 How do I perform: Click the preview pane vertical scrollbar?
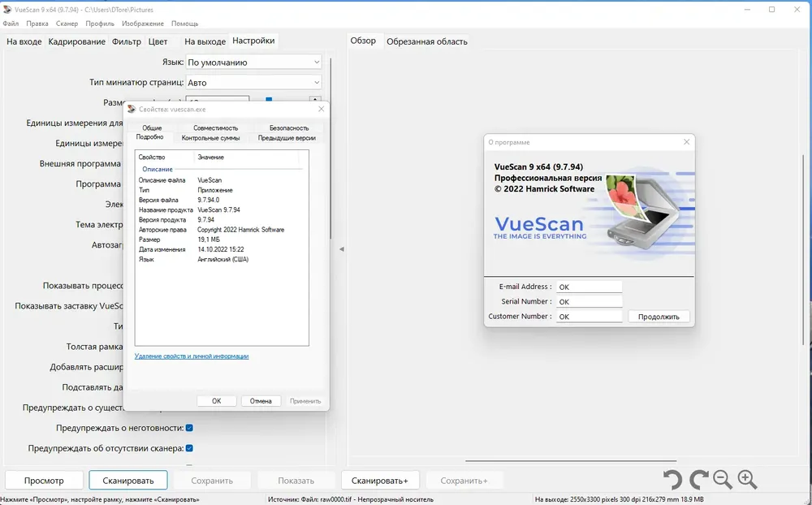coord(803,249)
